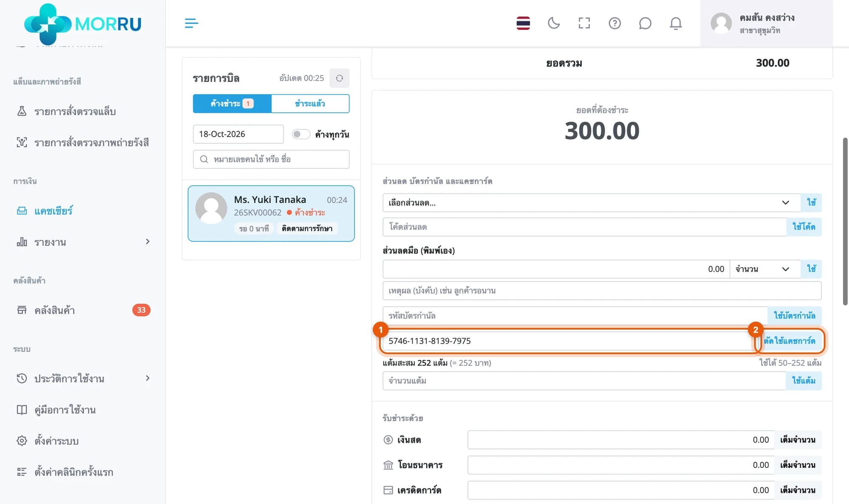This screenshot has height=504, width=849.
Task: Click the ตัดใช้แคชการ์ด button
Action: pyautogui.click(x=790, y=341)
